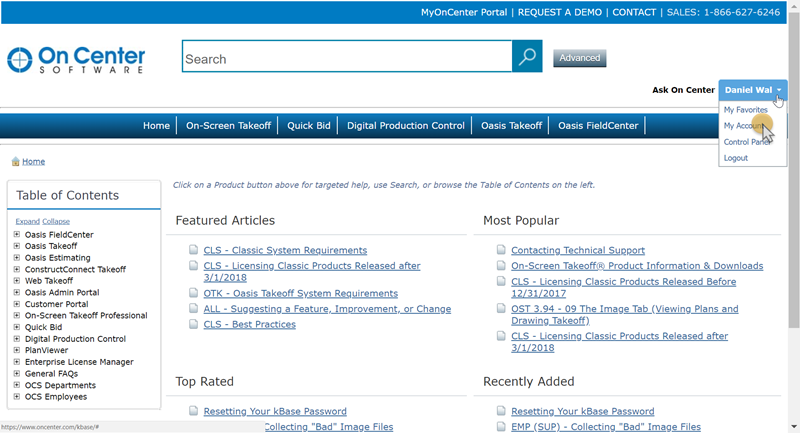
Task: Open the On-Screen Takeoff navigation tab
Action: point(228,125)
